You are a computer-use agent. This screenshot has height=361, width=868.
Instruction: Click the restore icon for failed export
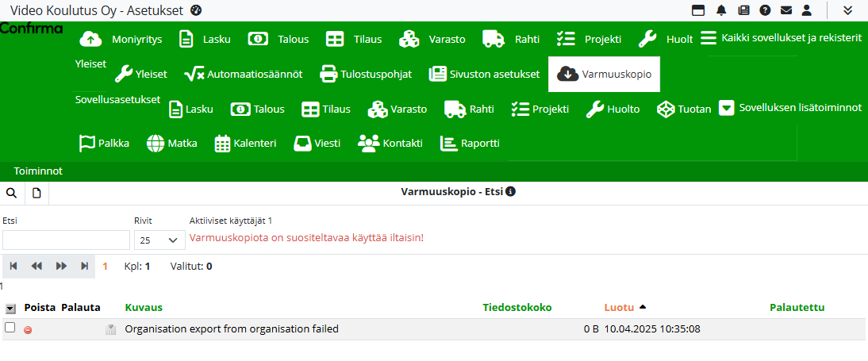click(111, 329)
